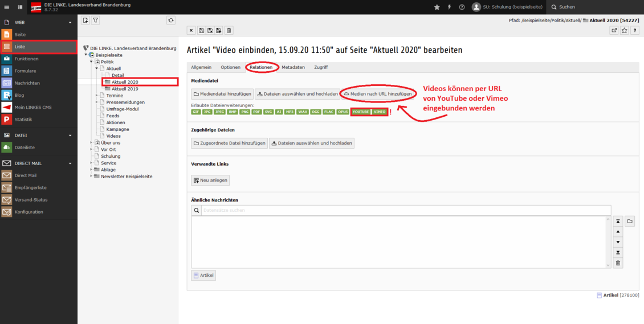The image size is (644, 324).
Task: Click Neu anlegen under Verwandte Links
Action: [210, 181]
